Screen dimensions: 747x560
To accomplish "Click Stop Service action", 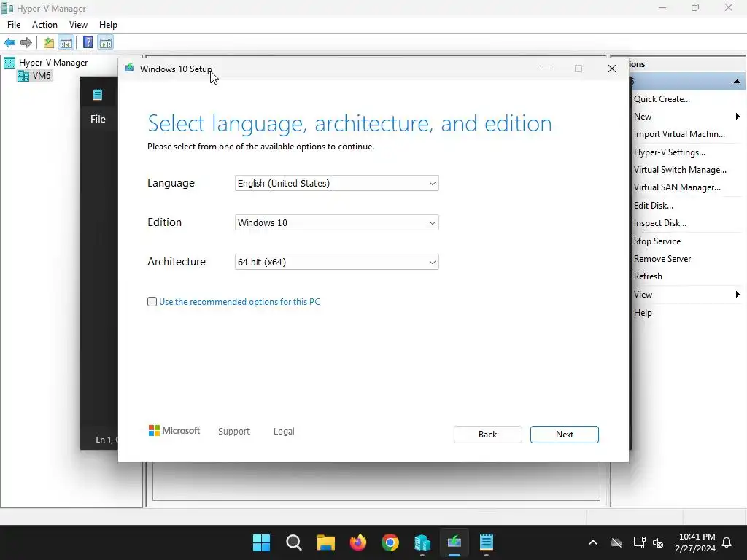I will click(657, 241).
